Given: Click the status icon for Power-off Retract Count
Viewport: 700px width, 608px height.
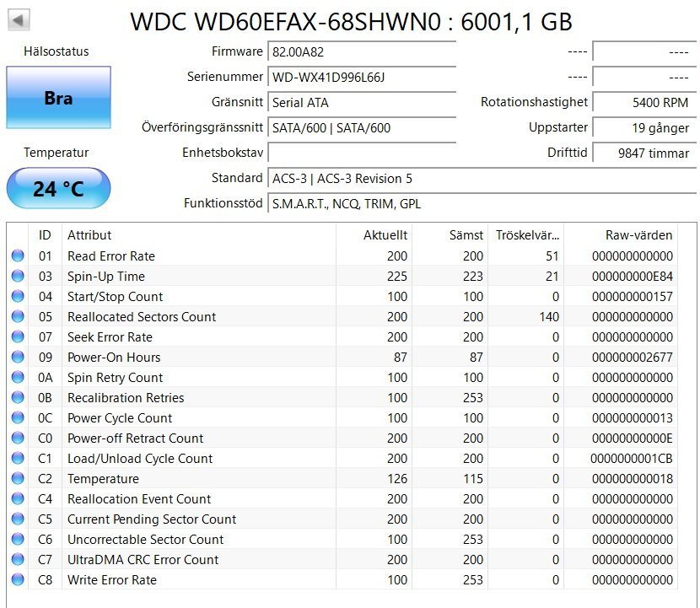Looking at the screenshot, I should [18, 438].
